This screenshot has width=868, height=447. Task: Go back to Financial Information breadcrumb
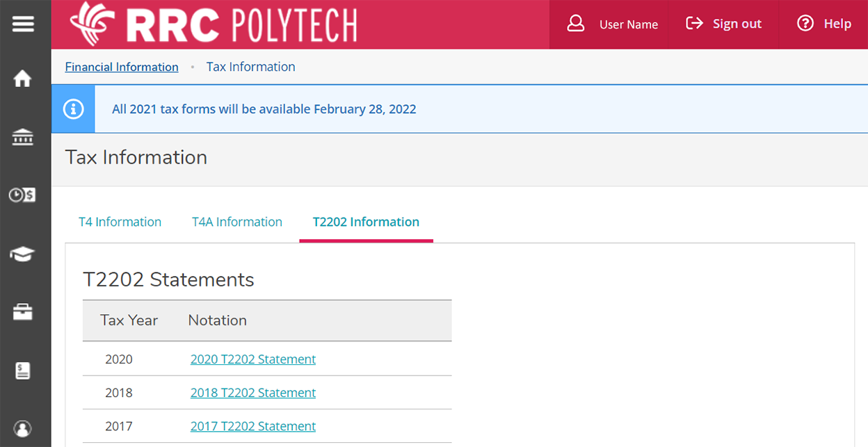point(122,67)
